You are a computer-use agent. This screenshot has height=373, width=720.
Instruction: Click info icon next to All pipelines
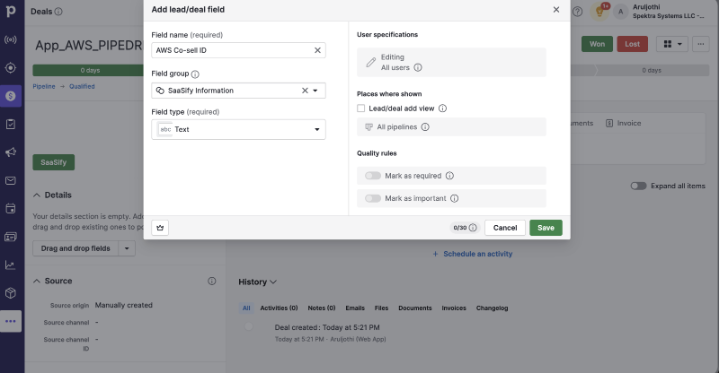[x=425, y=127]
